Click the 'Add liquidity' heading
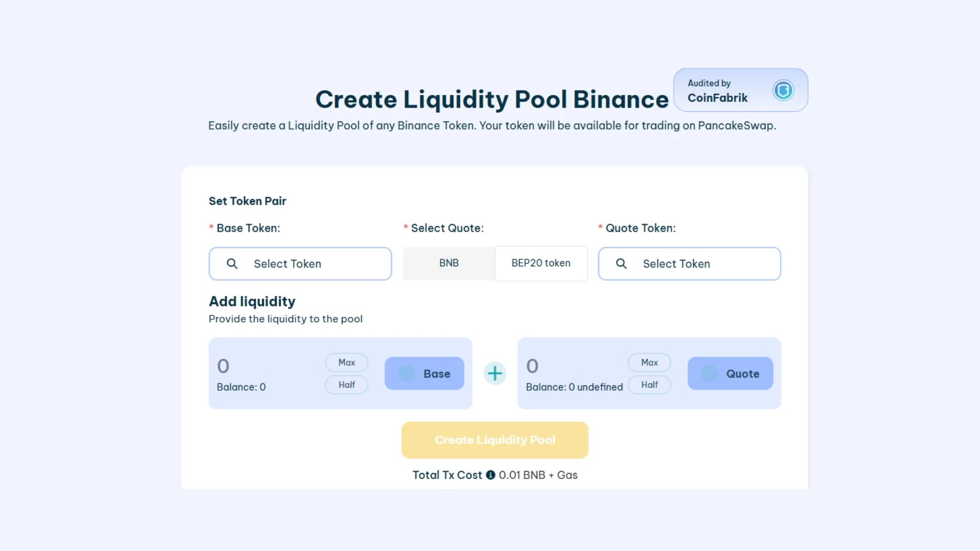Image resolution: width=980 pixels, height=551 pixels. click(252, 302)
